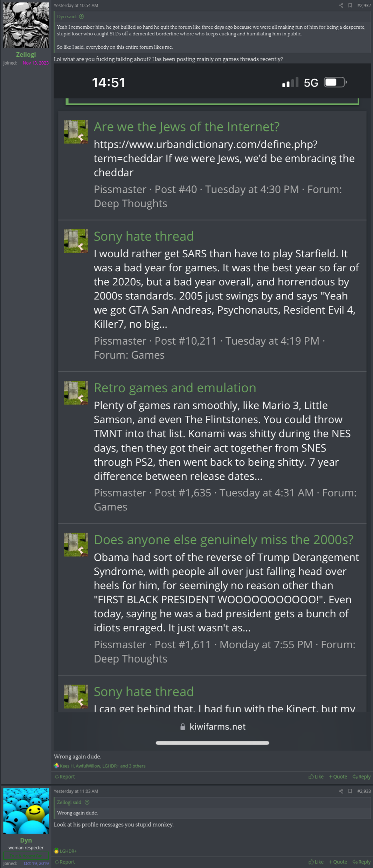This screenshot has height=868, width=373.
Task: Quote Zellogi's post with +Quote
Action: pyautogui.click(x=338, y=777)
